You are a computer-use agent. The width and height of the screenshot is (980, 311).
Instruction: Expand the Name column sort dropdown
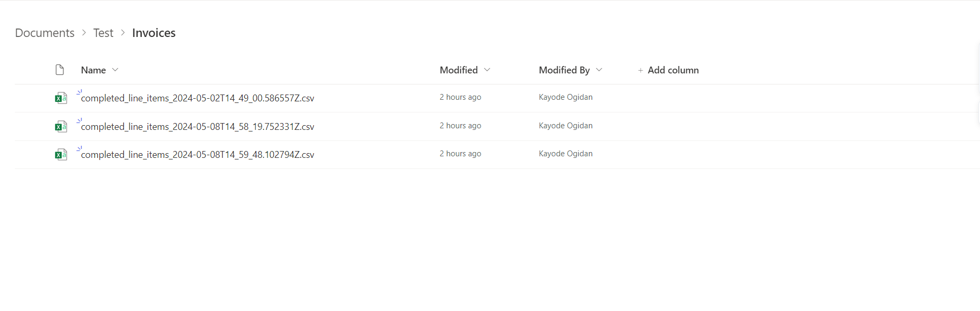[115, 70]
